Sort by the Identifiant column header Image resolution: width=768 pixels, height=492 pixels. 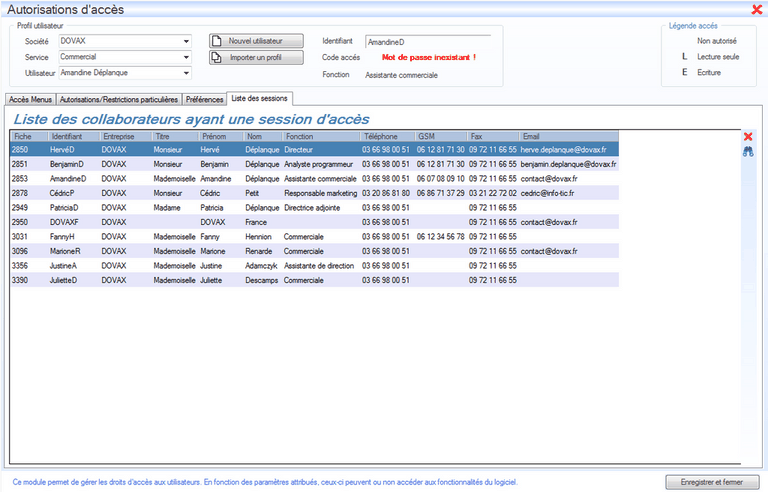pos(74,136)
